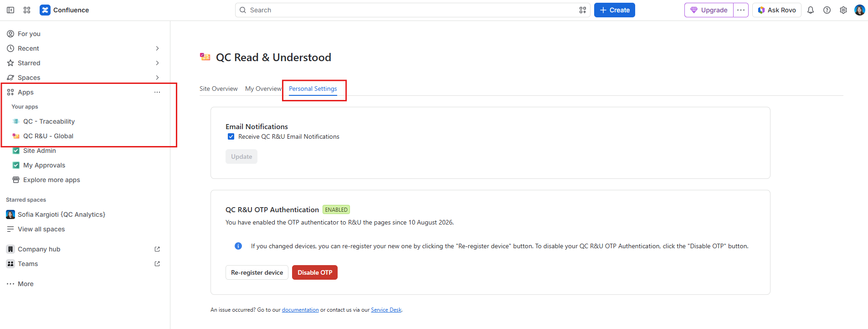This screenshot has width=868, height=329.
Task: Collapse the sidebar with the panel icon
Action: pyautogui.click(x=10, y=10)
